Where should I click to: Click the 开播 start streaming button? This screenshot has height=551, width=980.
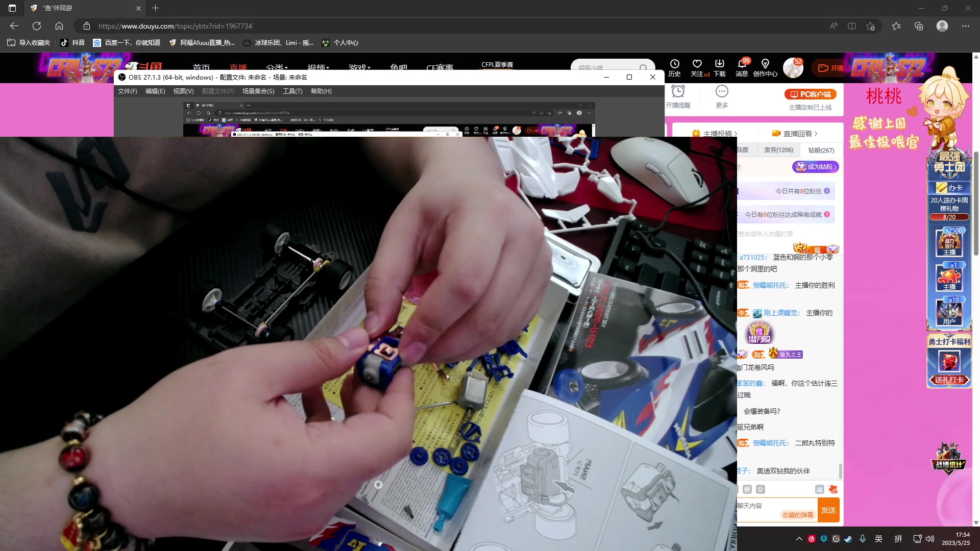829,68
